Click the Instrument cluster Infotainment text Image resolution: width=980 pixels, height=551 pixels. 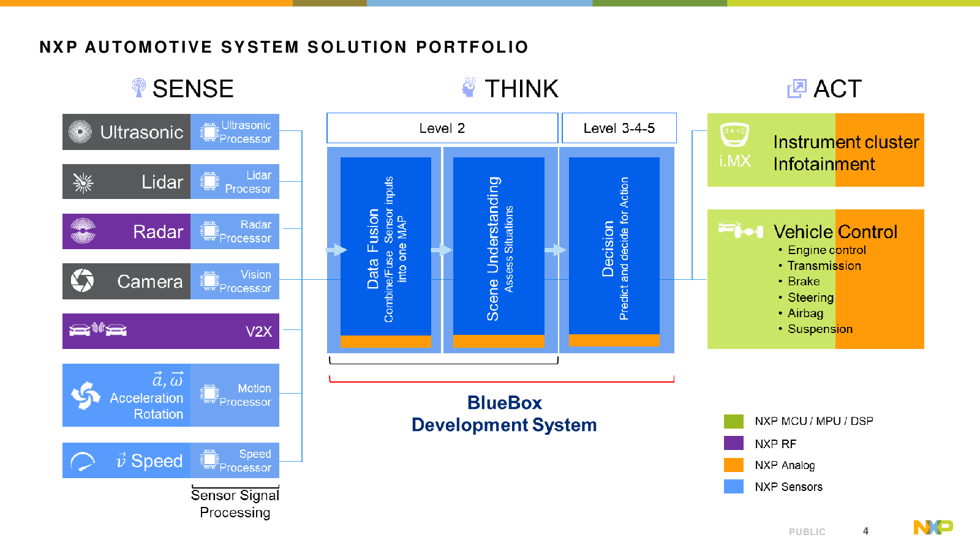coord(846,153)
